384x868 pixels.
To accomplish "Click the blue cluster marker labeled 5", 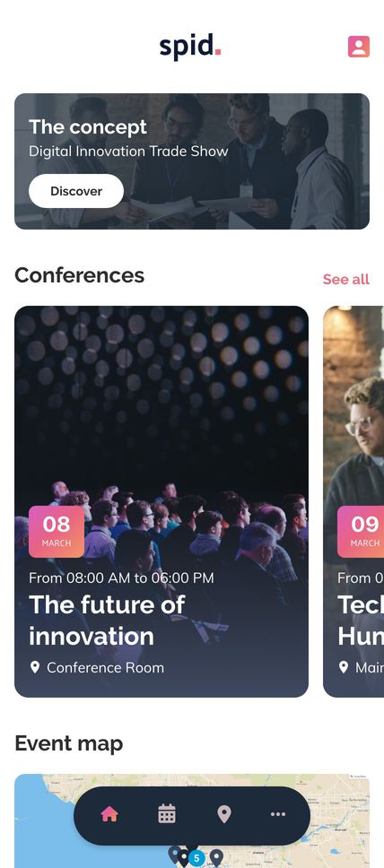I will (196, 859).
